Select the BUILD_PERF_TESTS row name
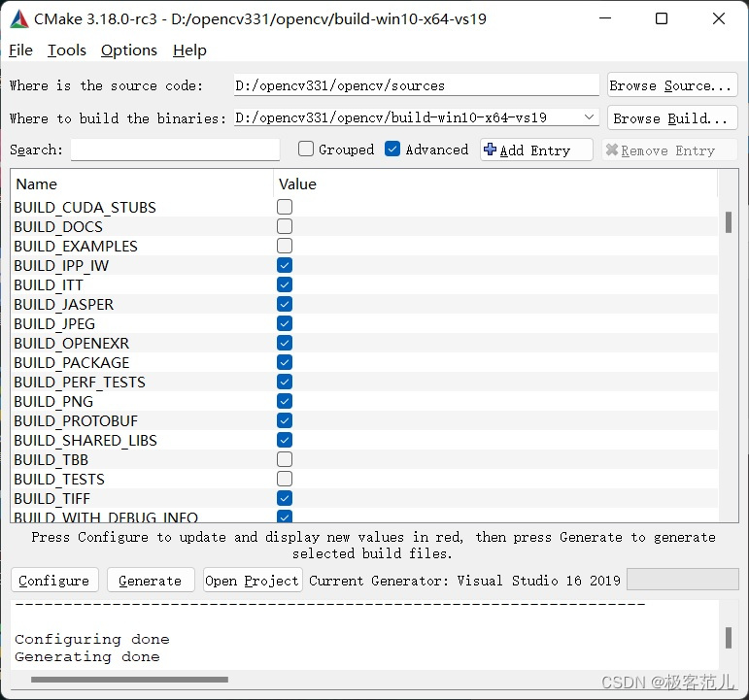This screenshot has height=700, width=749. (x=80, y=382)
